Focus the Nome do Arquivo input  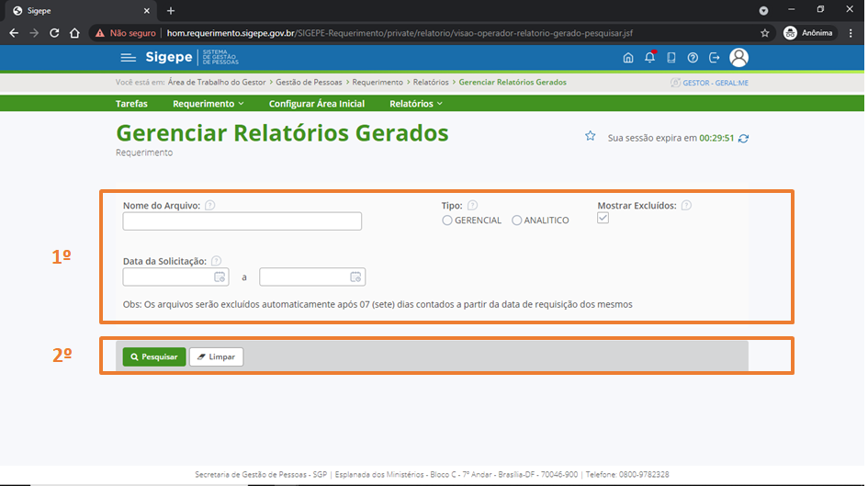click(242, 221)
